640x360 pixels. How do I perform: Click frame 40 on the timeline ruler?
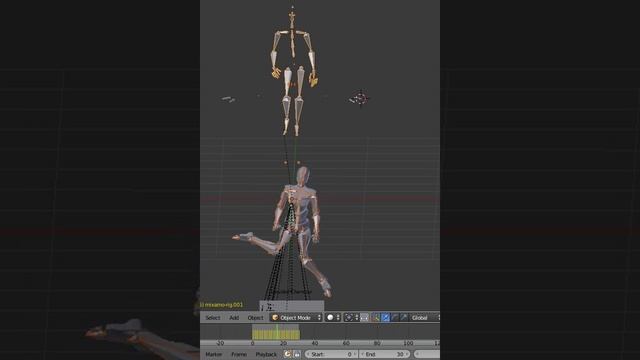click(315, 343)
